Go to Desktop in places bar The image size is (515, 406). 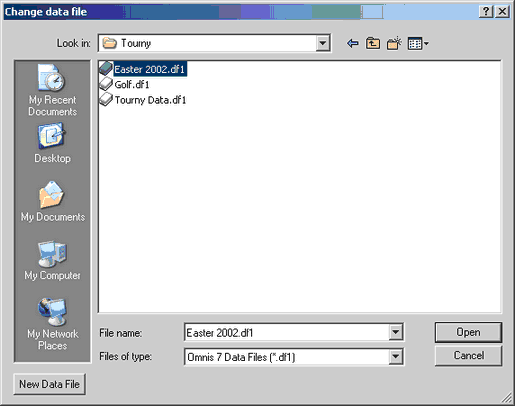coord(52,143)
